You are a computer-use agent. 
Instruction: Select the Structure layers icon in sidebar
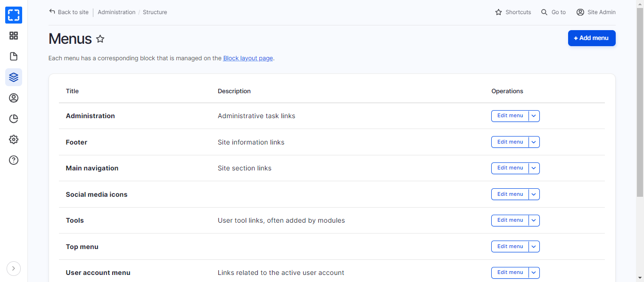[14, 77]
